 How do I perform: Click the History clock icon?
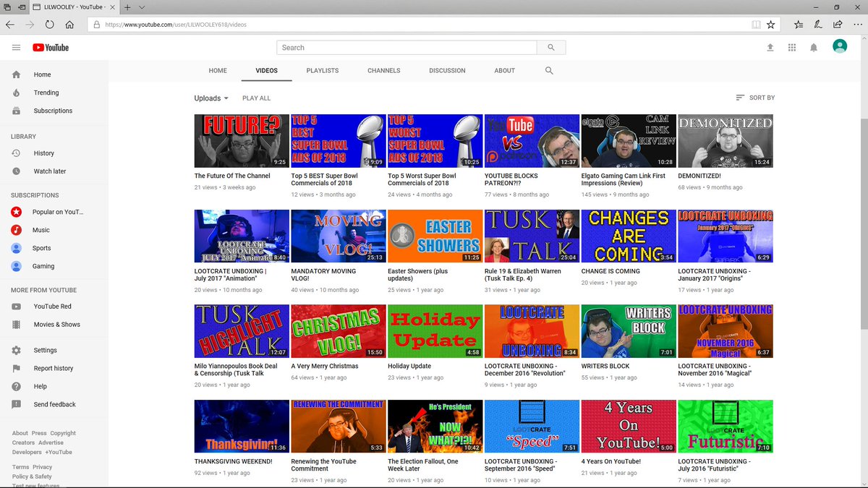(17, 153)
